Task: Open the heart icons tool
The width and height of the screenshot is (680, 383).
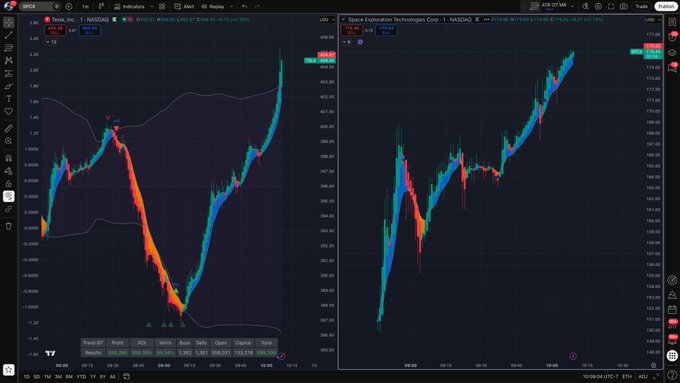Action: (x=9, y=111)
